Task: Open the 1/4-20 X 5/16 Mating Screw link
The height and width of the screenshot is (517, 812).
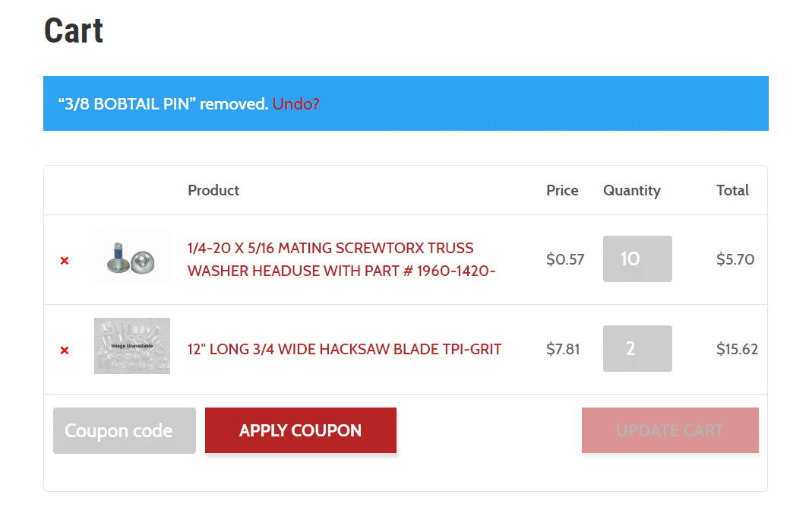Action: 341,259
